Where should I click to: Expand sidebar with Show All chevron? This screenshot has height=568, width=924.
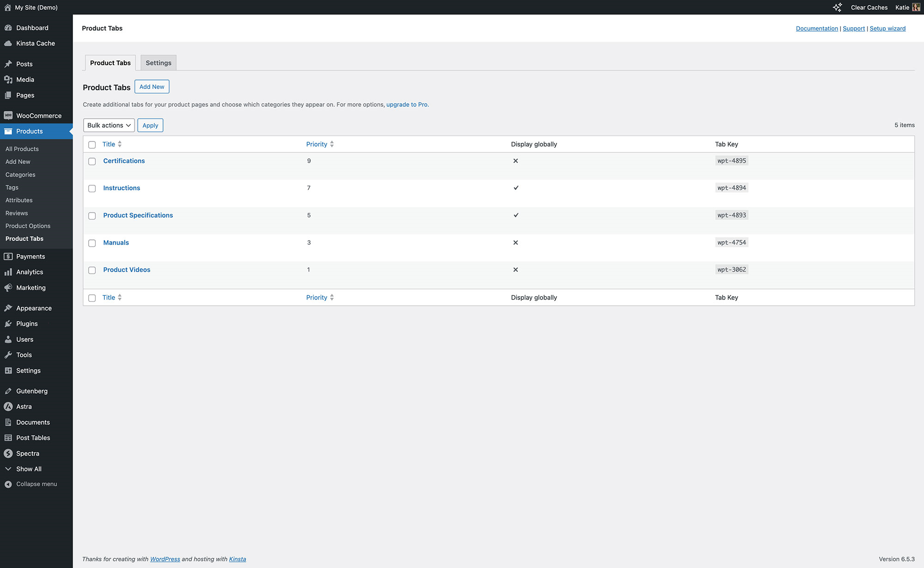coord(8,469)
